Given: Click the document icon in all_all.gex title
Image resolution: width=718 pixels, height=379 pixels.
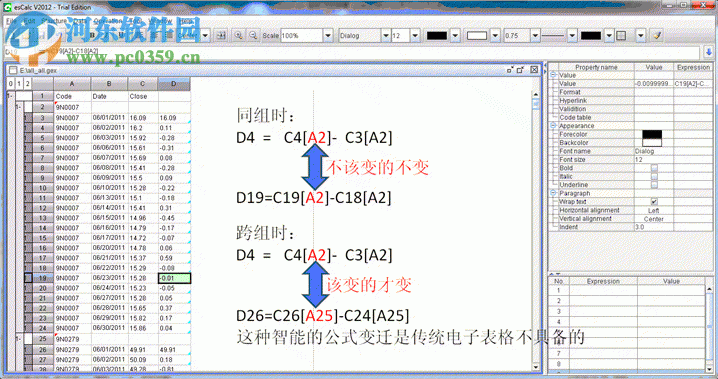Looking at the screenshot, I should pyautogui.click(x=13, y=70).
